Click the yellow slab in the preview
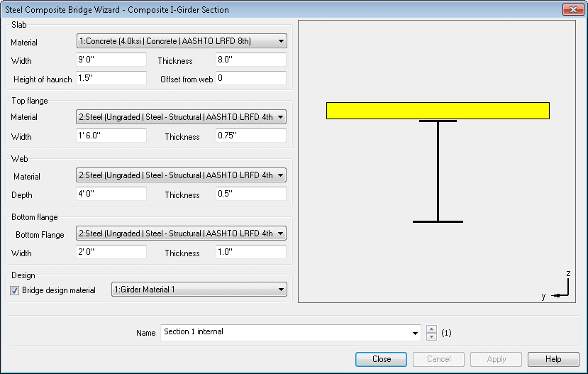Viewport: 588px width, 374px height. point(438,111)
